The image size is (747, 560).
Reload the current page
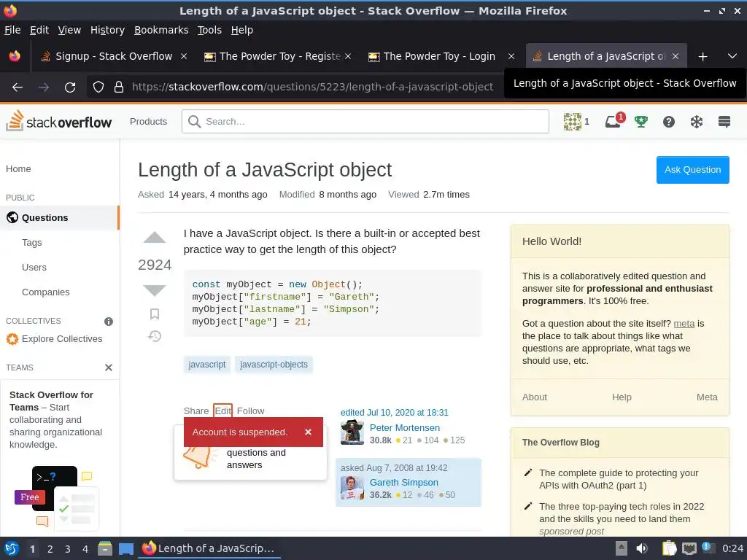(70, 87)
